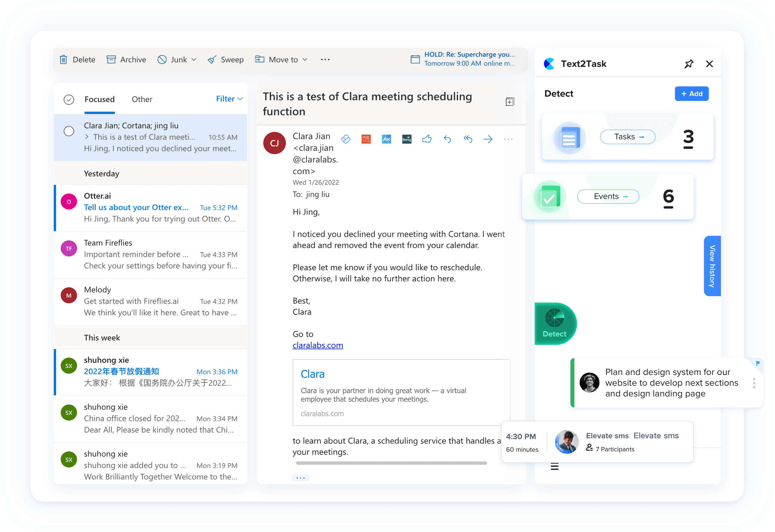Click the Elevate sms host avatar
The height and width of the screenshot is (532, 775).
(x=567, y=442)
